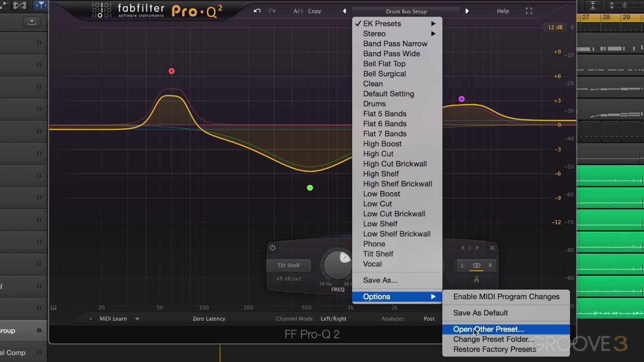Image resolution: width=644 pixels, height=362 pixels.
Task: Toggle the A/B state switch
Action: (x=297, y=11)
